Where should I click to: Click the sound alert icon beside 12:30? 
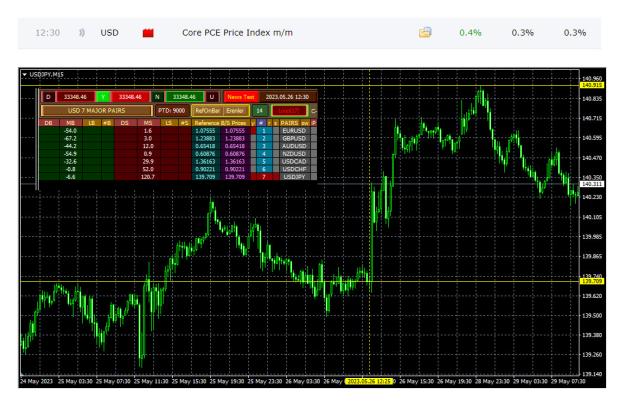pos(82,33)
